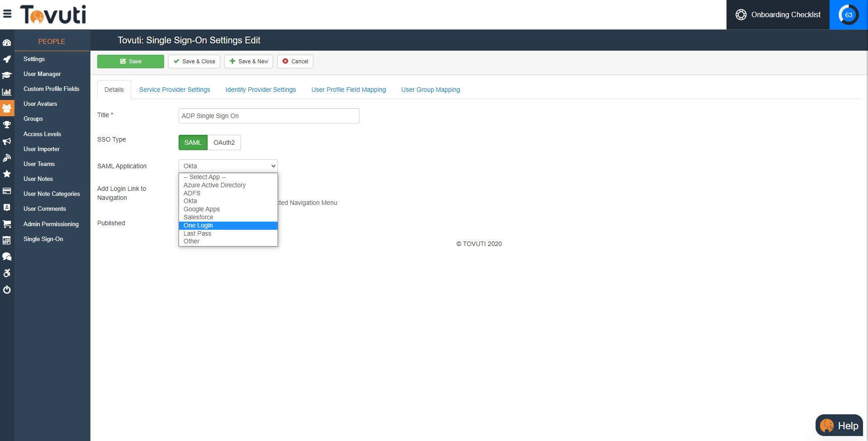Open User Comments in the People menu

[x=45, y=209]
